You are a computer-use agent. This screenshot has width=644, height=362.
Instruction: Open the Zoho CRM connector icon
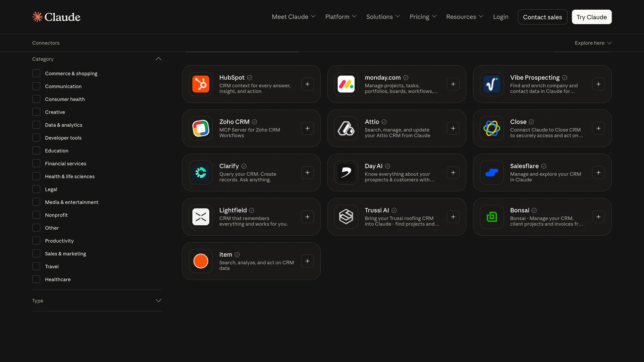coord(201,128)
